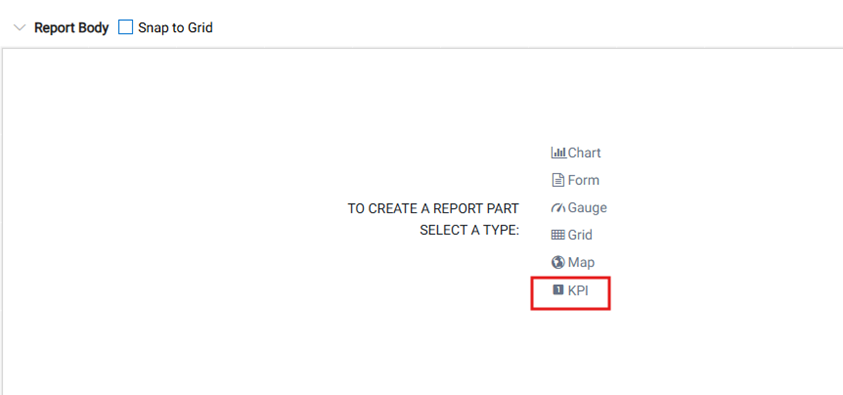This screenshot has width=843, height=395.
Task: Click the TO CREATE A REPORT PART text
Action: (x=433, y=209)
